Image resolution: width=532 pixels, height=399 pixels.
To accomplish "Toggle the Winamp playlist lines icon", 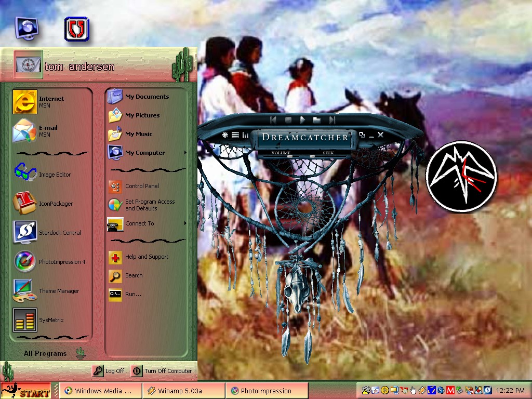I will 235,135.
